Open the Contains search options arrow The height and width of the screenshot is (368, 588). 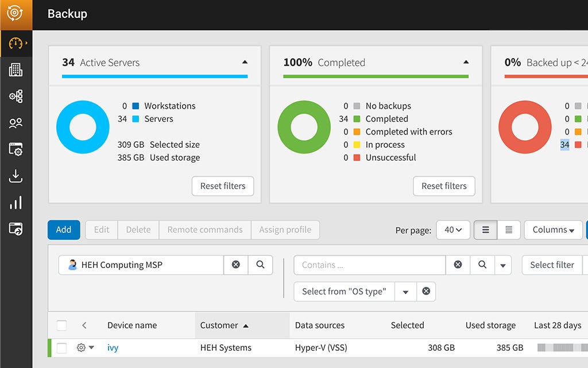(x=503, y=265)
